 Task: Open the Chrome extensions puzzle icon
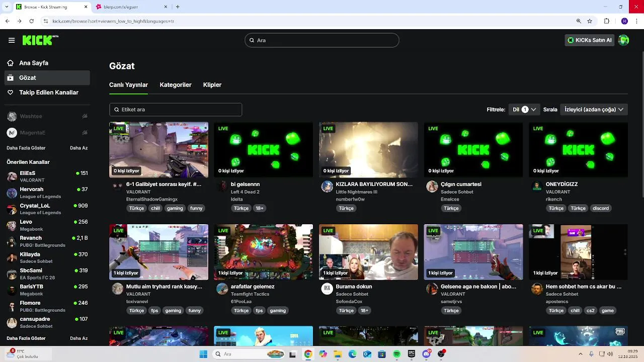607,21
